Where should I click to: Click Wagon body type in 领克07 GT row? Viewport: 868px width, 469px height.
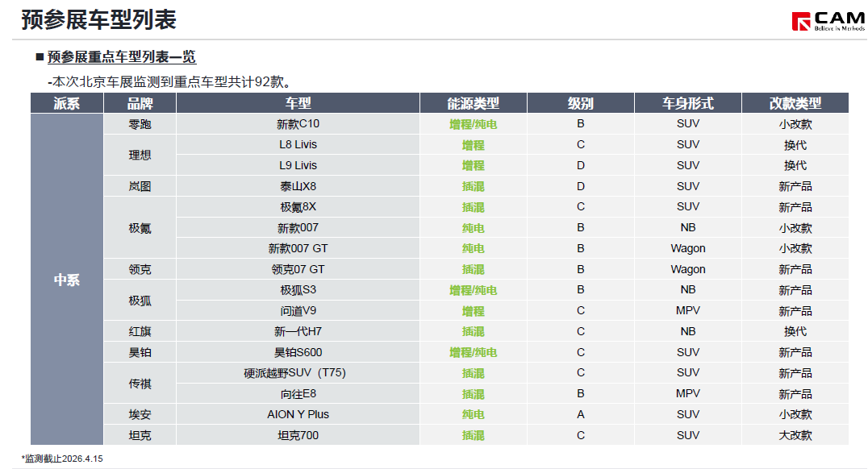[x=687, y=269]
